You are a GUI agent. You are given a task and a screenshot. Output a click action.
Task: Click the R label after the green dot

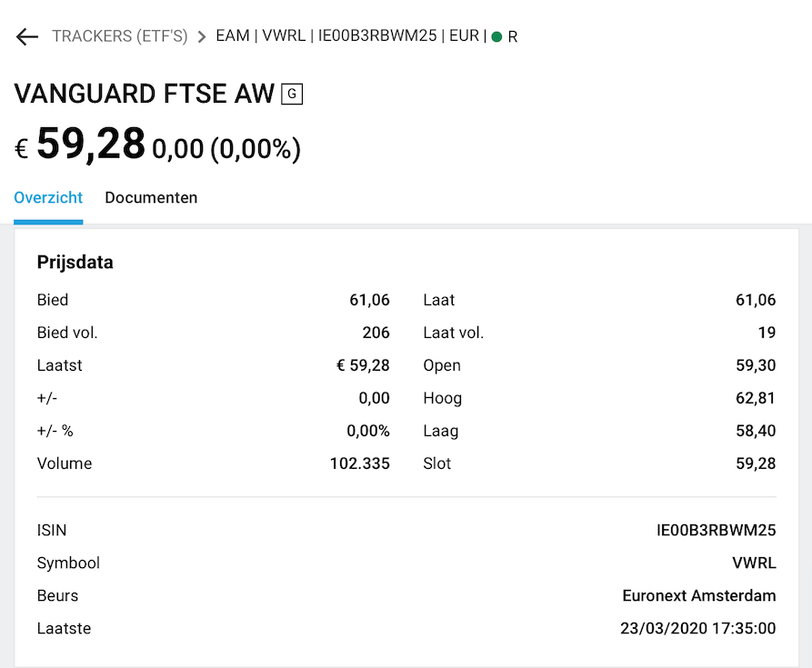pos(513,37)
